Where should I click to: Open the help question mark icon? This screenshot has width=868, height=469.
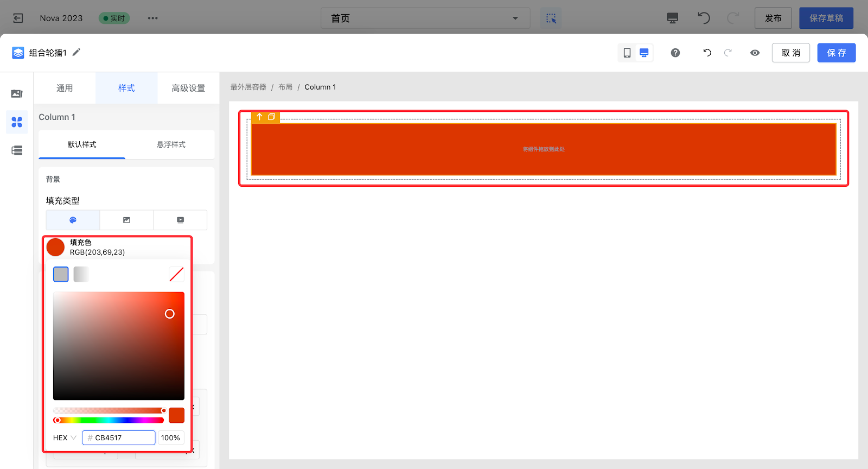pyautogui.click(x=675, y=53)
